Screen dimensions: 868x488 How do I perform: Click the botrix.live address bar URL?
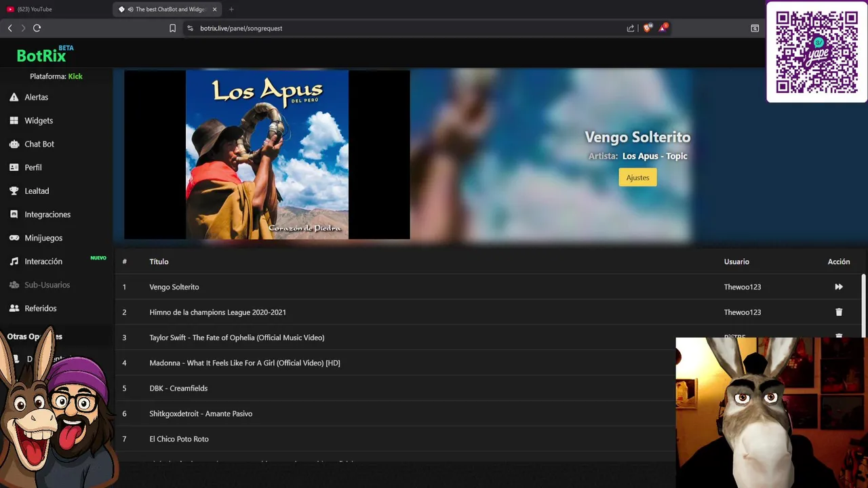click(241, 28)
